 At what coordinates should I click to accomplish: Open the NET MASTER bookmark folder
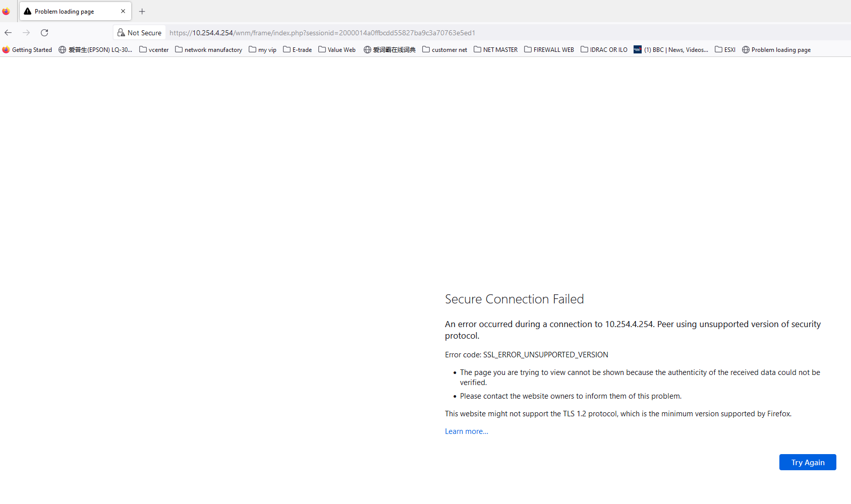point(496,50)
